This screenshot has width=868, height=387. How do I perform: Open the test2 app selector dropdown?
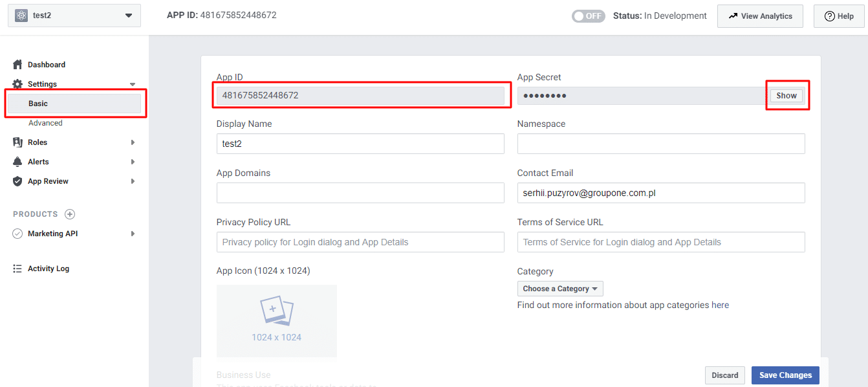74,16
